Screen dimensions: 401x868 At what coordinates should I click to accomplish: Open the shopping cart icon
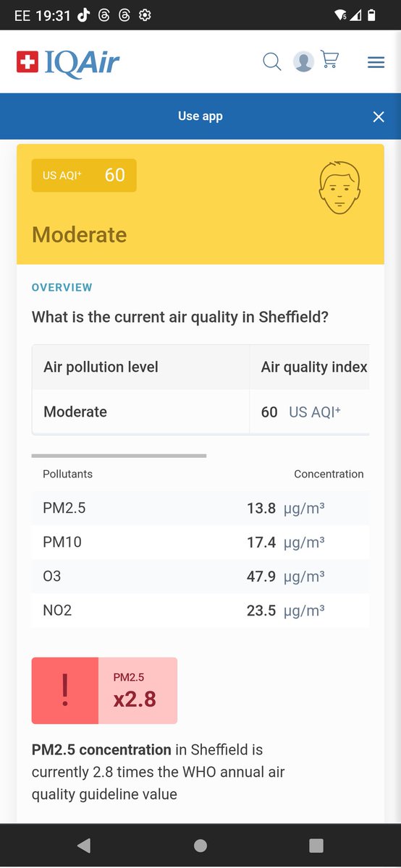point(330,60)
